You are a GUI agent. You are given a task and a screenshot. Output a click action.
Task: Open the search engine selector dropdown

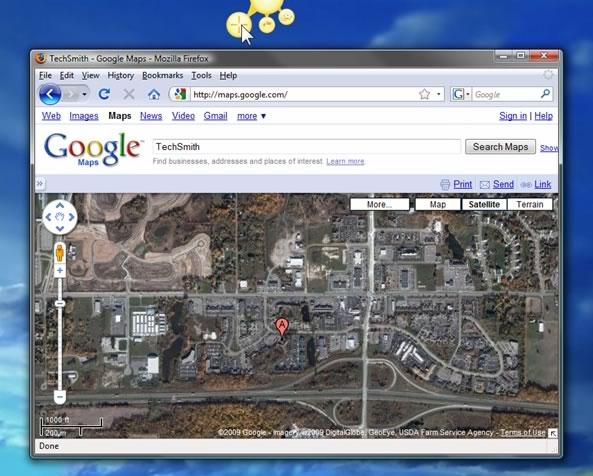(x=461, y=94)
